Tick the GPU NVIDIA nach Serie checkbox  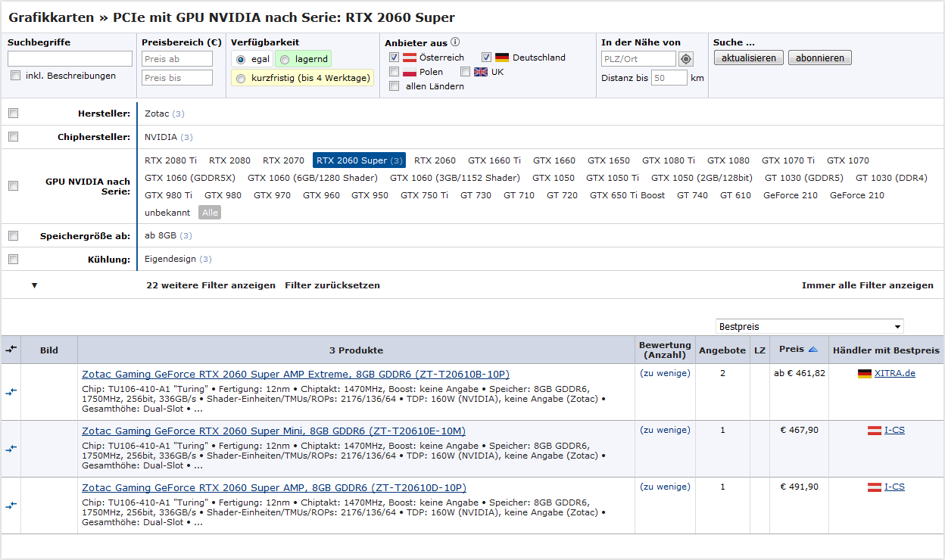[13, 185]
